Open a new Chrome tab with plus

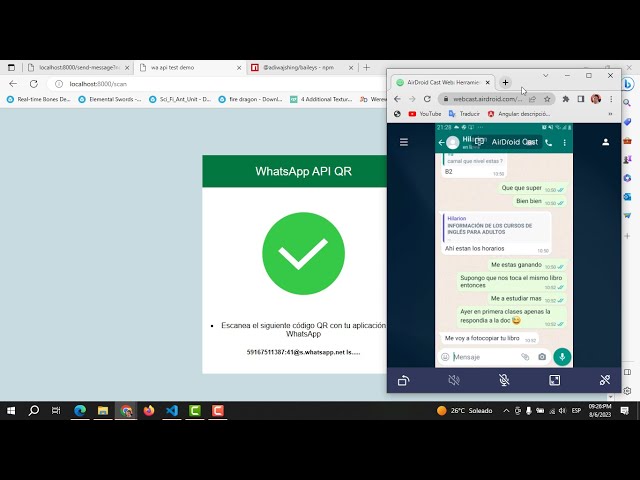[505, 82]
